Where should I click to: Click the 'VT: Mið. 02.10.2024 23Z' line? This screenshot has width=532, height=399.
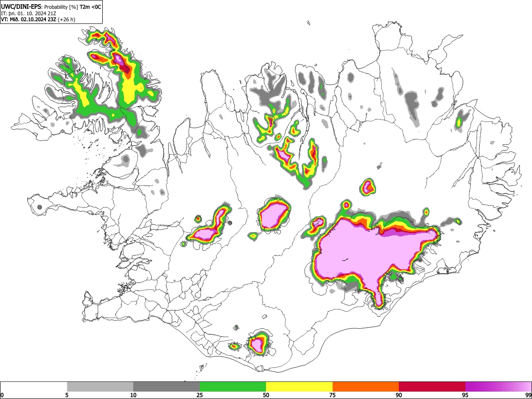tap(29, 19)
